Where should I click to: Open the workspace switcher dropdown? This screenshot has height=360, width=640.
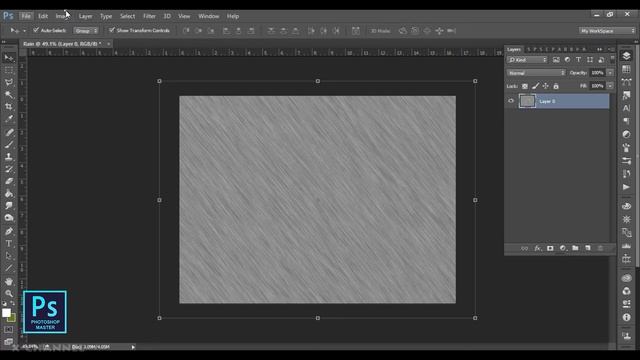click(x=607, y=31)
